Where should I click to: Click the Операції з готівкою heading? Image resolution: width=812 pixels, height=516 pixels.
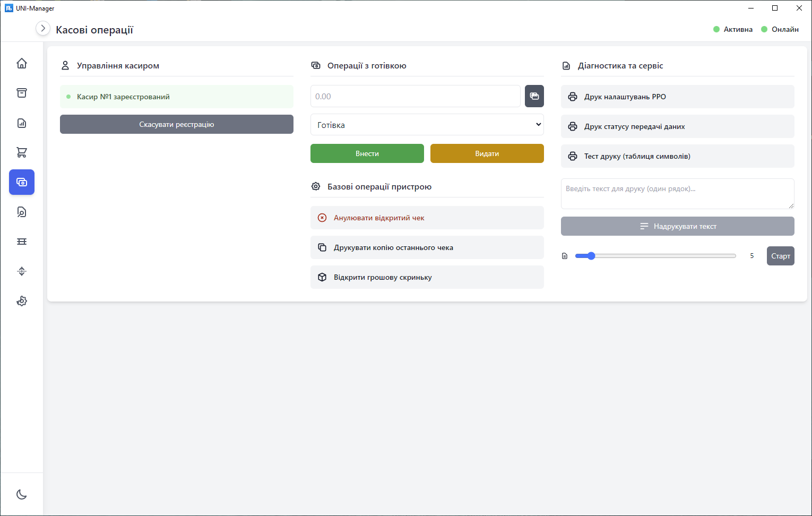(x=367, y=66)
